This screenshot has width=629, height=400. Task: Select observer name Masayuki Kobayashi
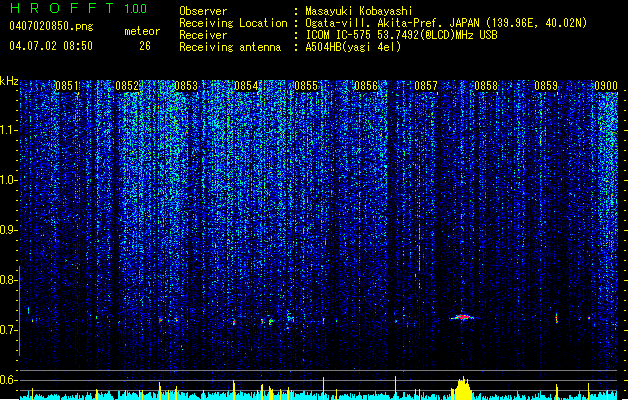click(359, 11)
